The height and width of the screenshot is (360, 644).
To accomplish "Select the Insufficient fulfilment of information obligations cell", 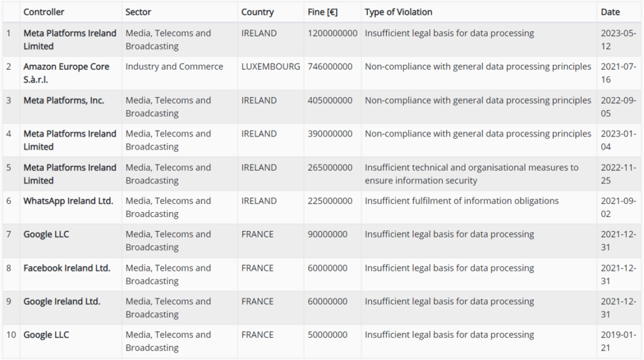I will click(462, 201).
